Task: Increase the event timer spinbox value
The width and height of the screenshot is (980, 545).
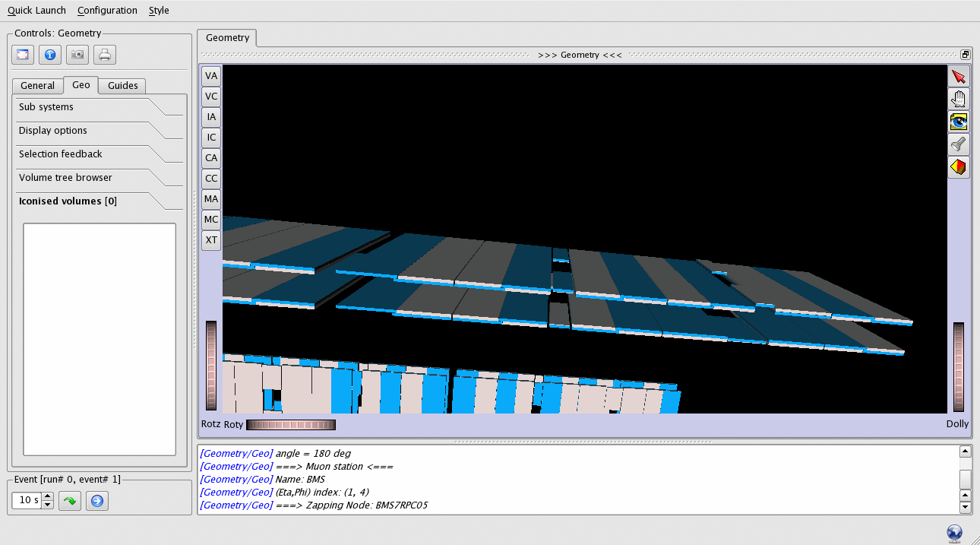Action: click(x=48, y=497)
